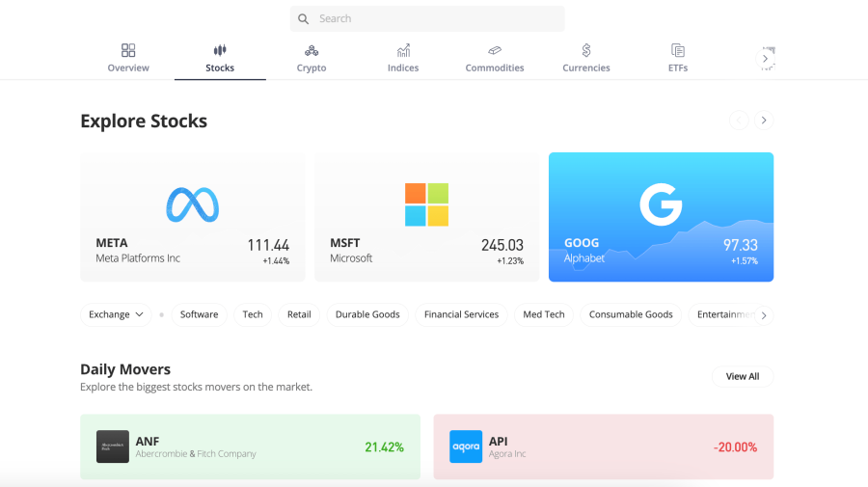Click ANF gain 21.42%

pos(384,447)
